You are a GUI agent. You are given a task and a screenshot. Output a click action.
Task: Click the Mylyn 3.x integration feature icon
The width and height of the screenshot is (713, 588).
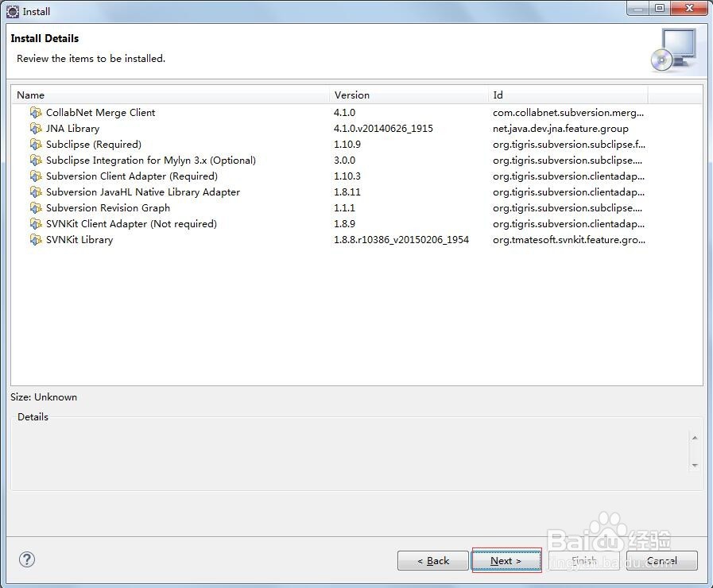[36, 160]
